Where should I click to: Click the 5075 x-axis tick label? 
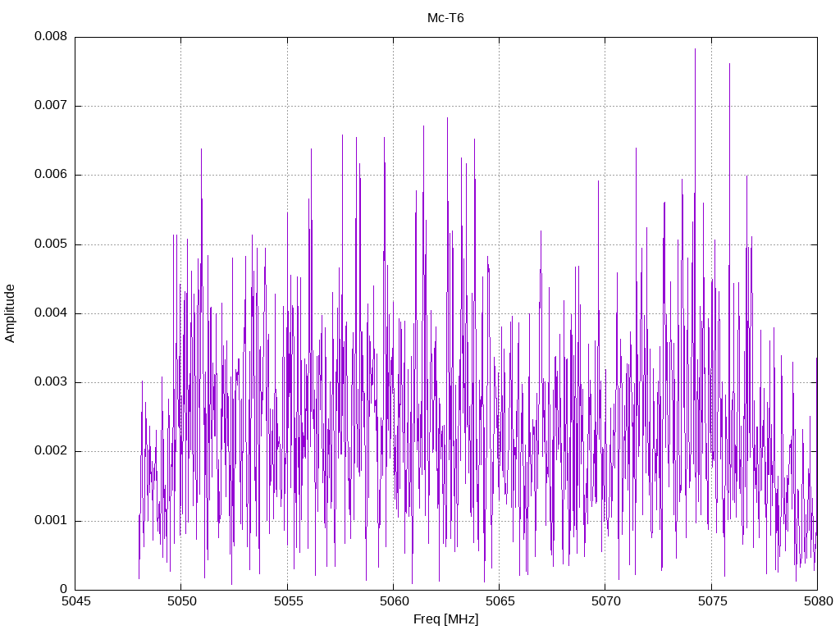coord(712,601)
